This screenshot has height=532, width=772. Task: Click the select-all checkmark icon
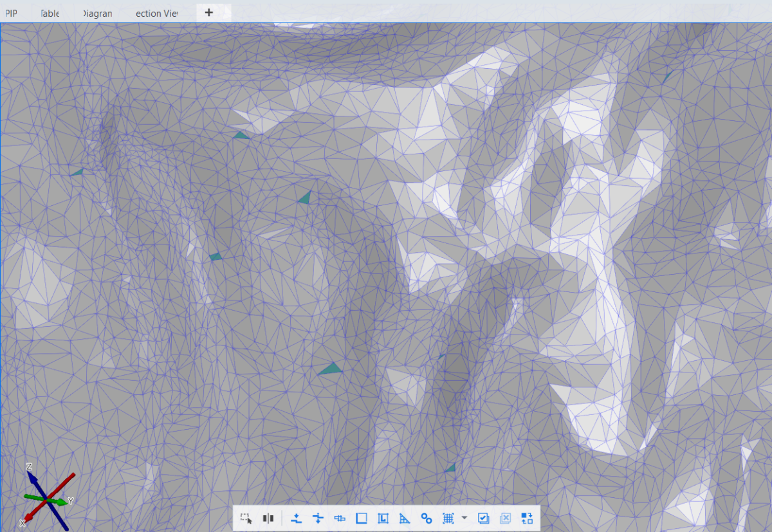[484, 518]
